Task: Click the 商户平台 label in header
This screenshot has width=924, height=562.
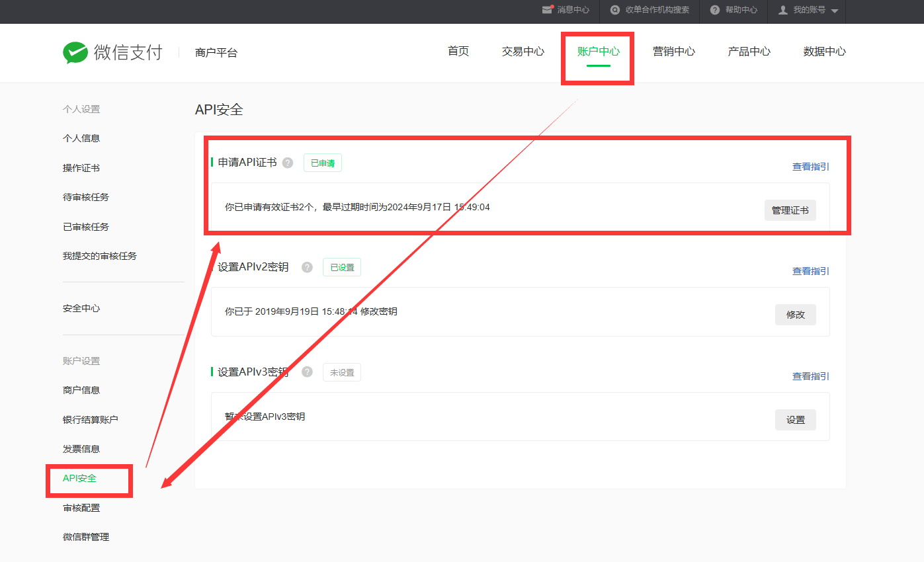Action: [x=216, y=53]
